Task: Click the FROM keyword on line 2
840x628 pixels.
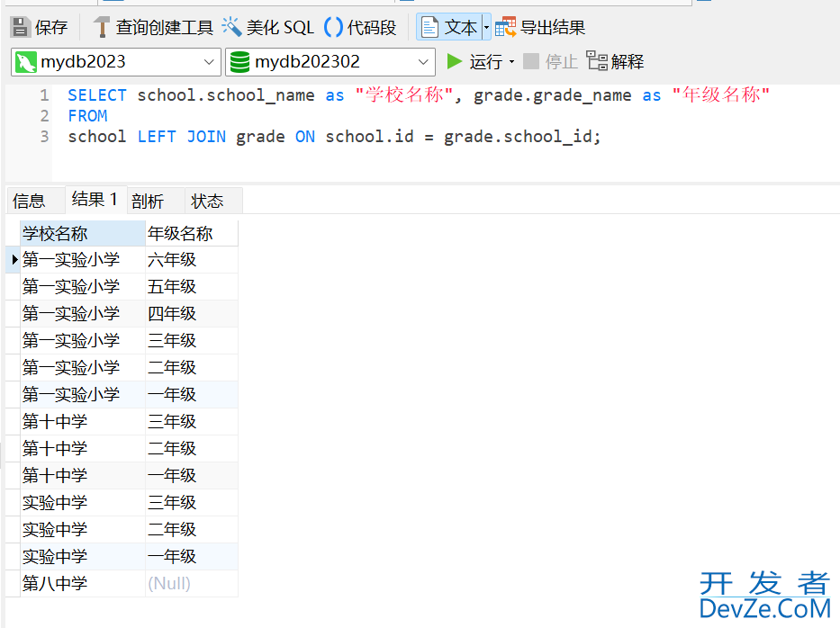Action: point(88,116)
